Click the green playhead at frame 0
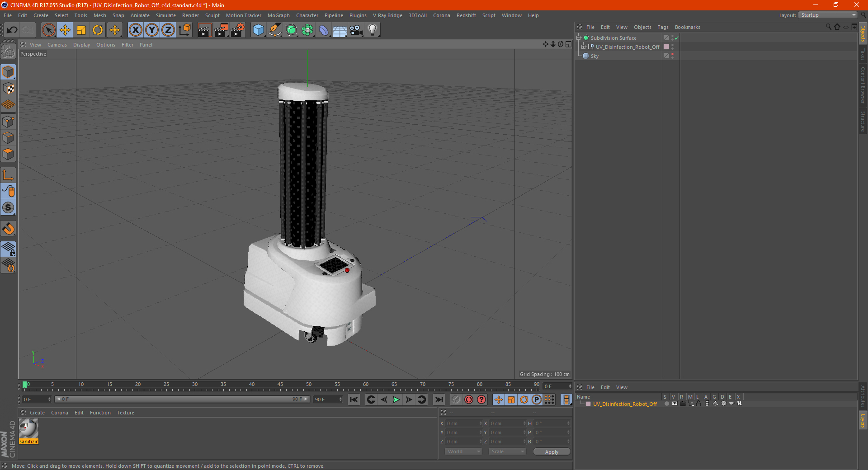Image resolution: width=868 pixels, height=470 pixels. coord(24,385)
